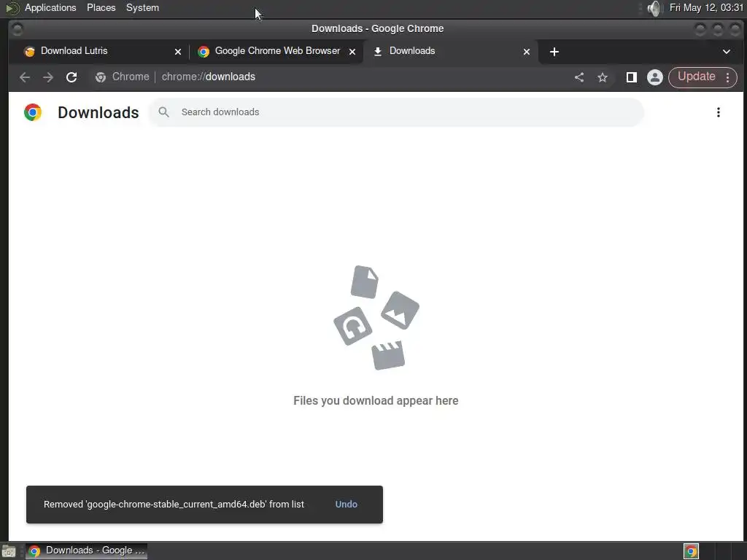747x560 pixels.
Task: Close the Download Lutris tab
Action: (x=178, y=52)
